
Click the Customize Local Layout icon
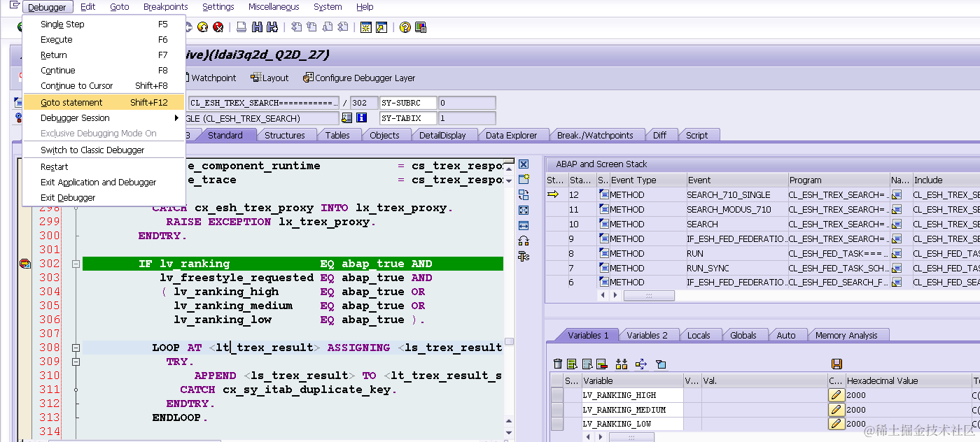pyautogui.click(x=420, y=27)
